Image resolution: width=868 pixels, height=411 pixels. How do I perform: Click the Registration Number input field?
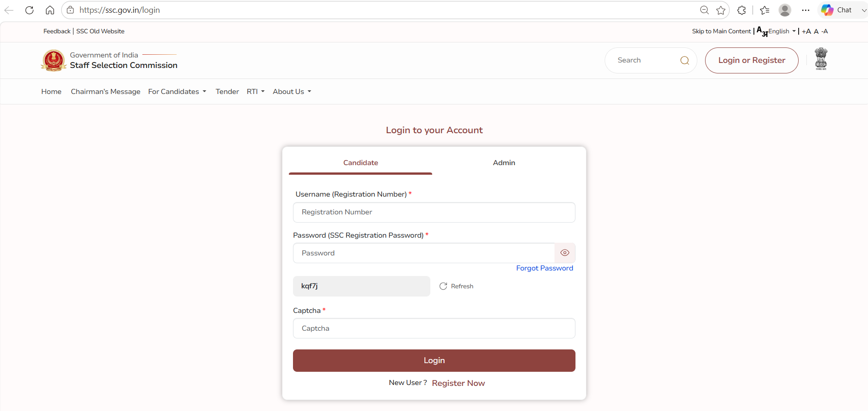coord(434,212)
